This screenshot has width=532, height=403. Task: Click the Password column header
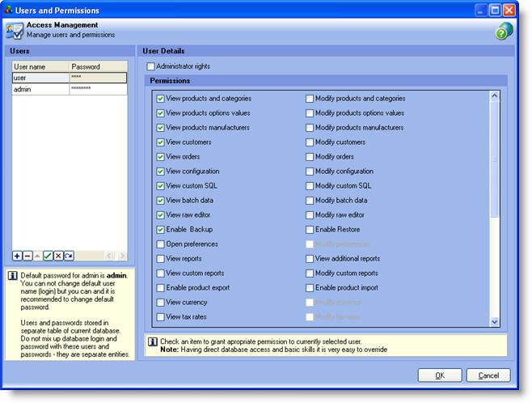pos(98,66)
